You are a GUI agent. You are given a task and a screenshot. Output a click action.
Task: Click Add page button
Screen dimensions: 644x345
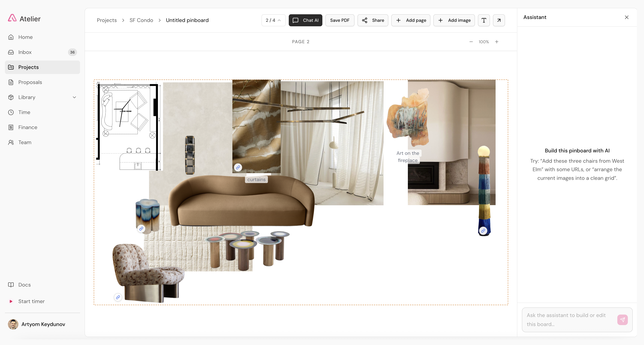coord(410,20)
